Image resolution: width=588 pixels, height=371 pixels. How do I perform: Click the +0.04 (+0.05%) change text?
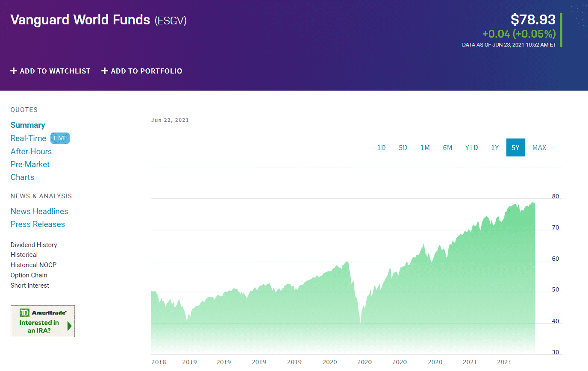pos(519,34)
